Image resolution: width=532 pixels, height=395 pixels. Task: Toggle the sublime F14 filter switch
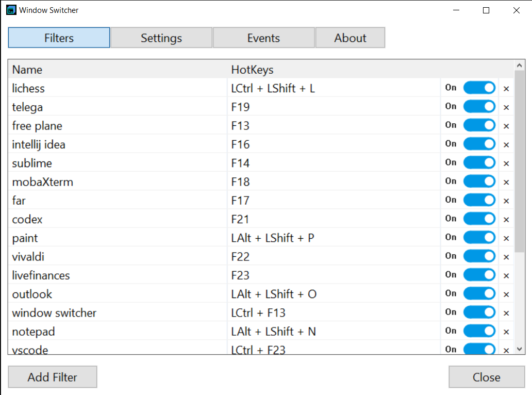(479, 162)
